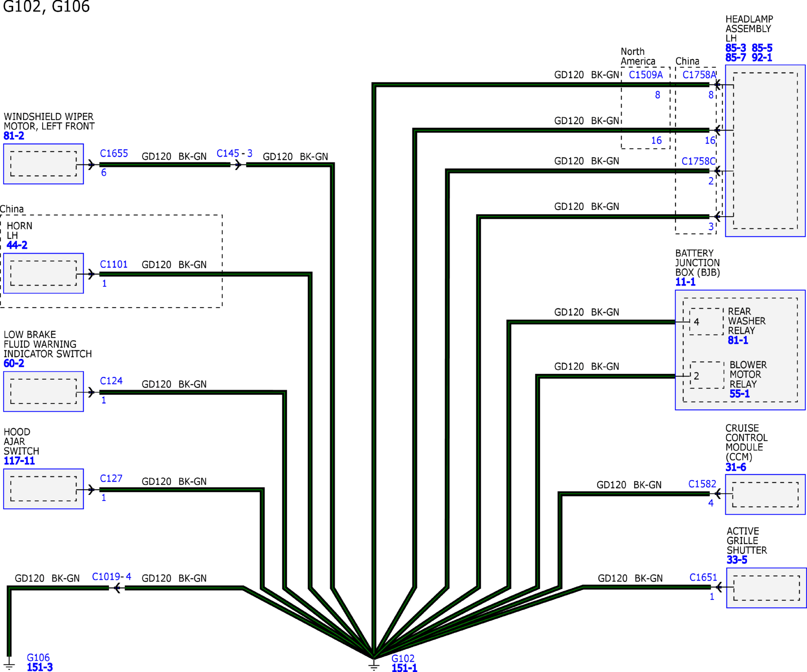Click the Blower Motor Relay pin 2 box
This screenshot has height=672, width=807.
point(707,375)
